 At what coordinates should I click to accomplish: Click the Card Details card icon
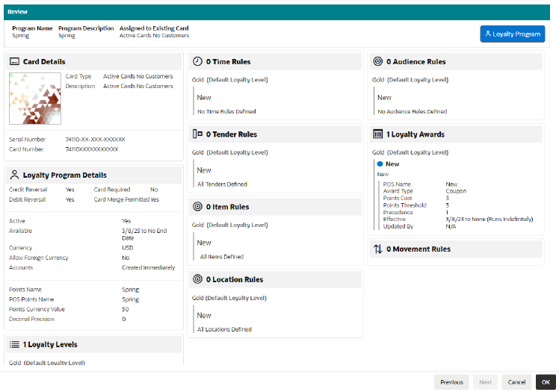14,61
